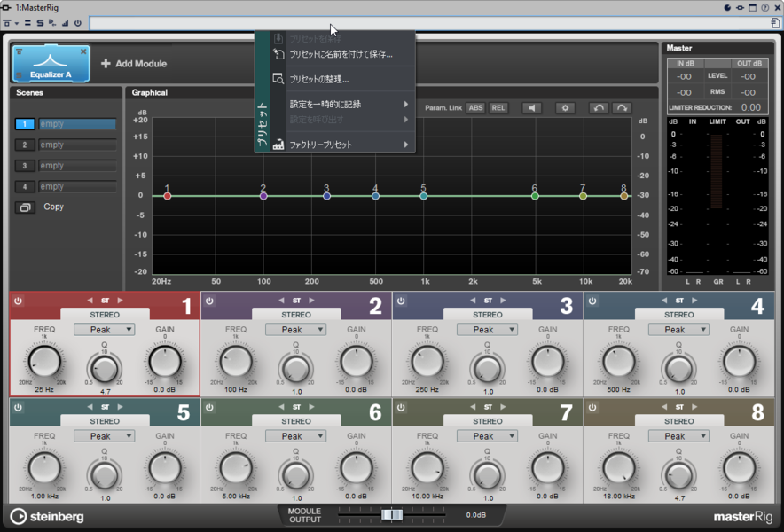The height and width of the screenshot is (532, 784).
Task: Open the EQ settings gear icon
Action: [x=565, y=108]
